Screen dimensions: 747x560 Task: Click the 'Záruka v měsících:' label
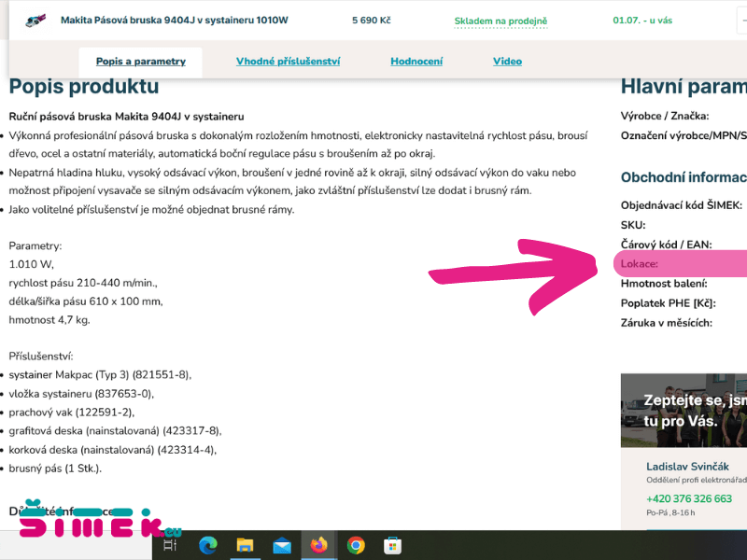click(x=666, y=323)
